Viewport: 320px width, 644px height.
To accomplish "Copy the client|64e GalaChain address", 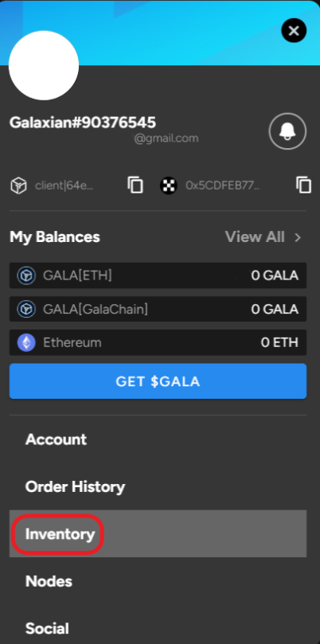I will pos(135,185).
